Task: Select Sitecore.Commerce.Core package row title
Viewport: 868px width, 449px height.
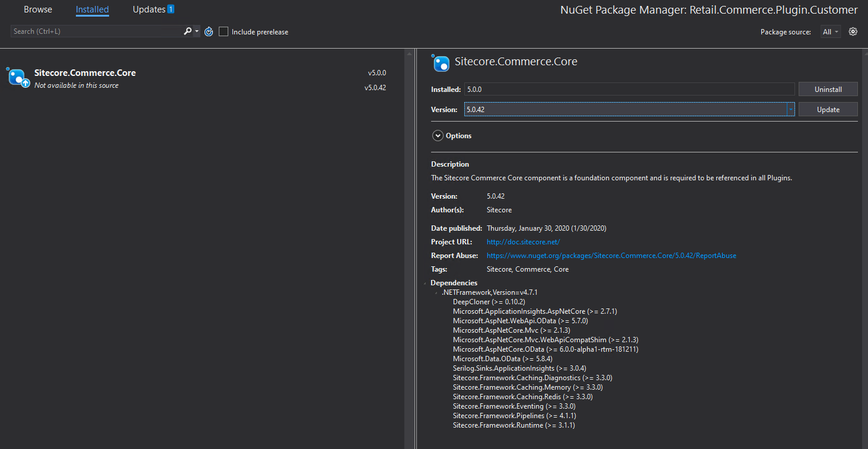Action: (x=85, y=73)
